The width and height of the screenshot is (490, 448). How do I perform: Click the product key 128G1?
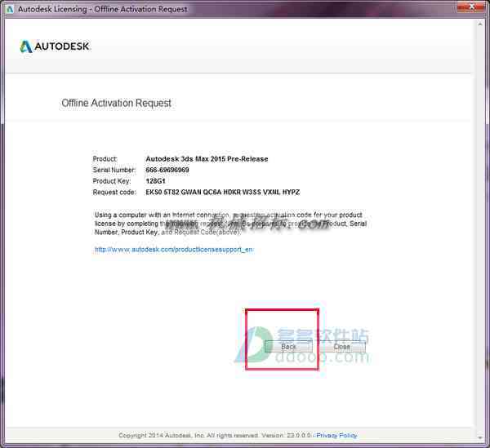(155, 181)
